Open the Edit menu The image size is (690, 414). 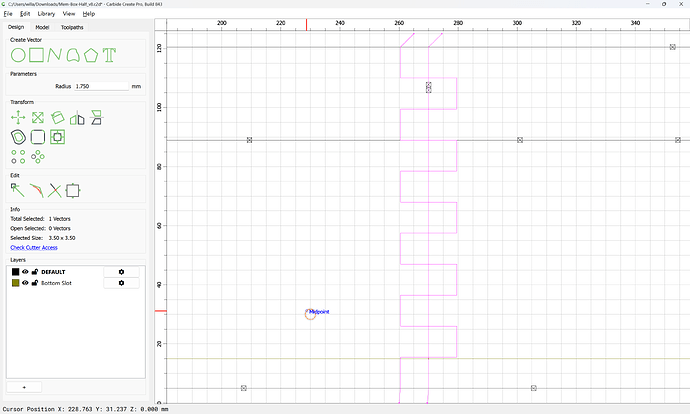[x=25, y=14]
